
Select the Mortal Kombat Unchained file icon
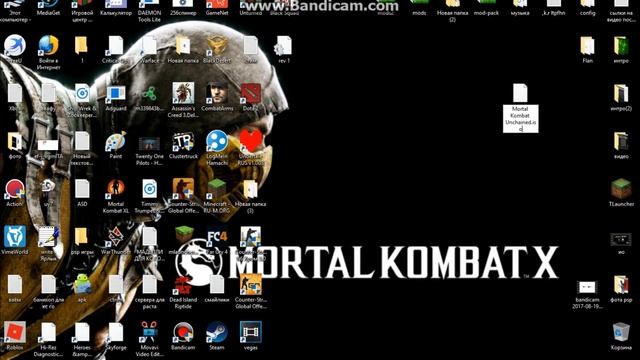(520, 93)
